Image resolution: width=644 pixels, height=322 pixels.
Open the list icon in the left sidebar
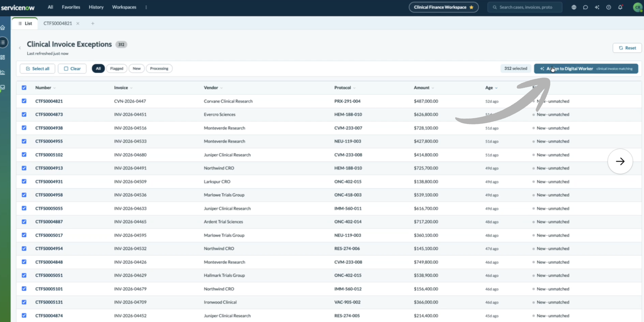coord(3,42)
